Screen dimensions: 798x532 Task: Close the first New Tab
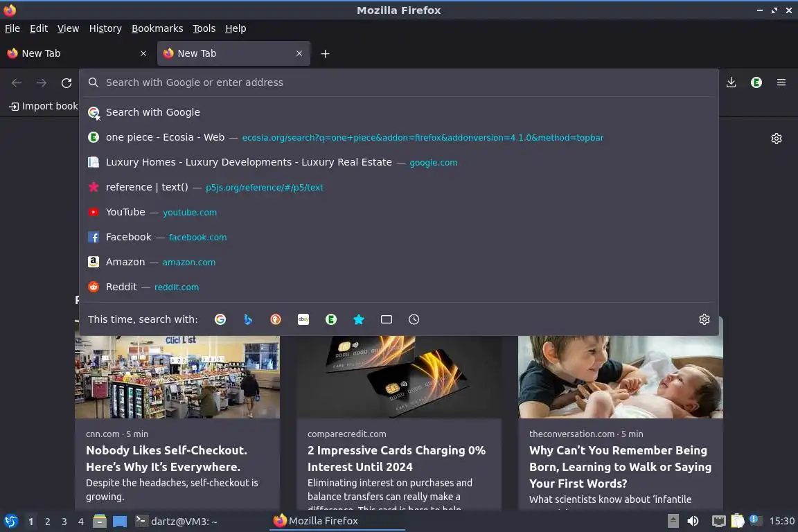[143, 53]
